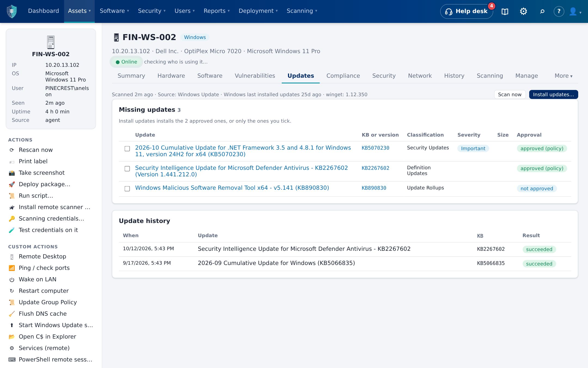The height and width of the screenshot is (368, 588).
Task: Click the Wake on LAN power icon
Action: click(12, 280)
